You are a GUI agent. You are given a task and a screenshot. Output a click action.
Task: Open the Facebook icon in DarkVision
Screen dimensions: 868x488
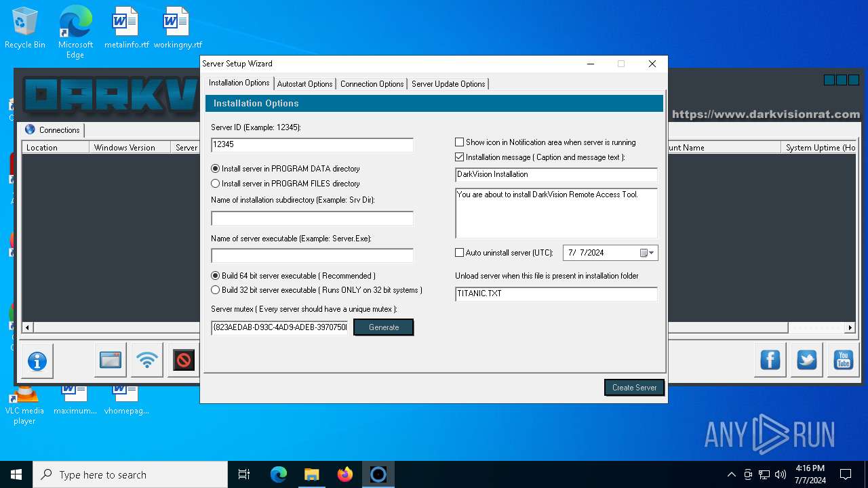pos(770,360)
